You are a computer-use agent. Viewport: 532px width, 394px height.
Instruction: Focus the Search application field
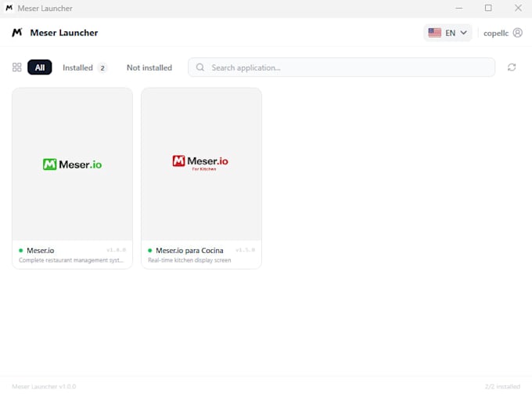coord(341,67)
